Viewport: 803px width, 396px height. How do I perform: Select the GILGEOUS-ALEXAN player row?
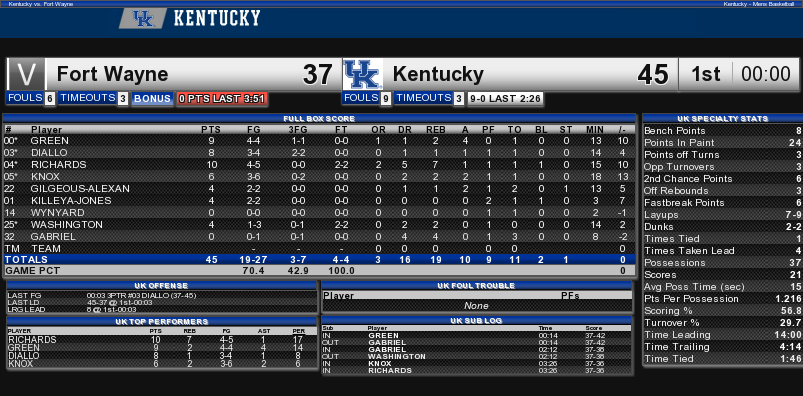(319, 189)
